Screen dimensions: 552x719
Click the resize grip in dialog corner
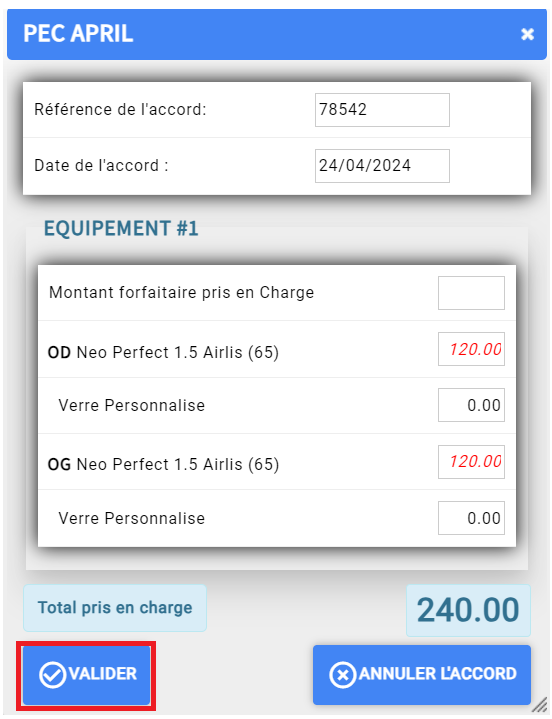tap(540, 705)
